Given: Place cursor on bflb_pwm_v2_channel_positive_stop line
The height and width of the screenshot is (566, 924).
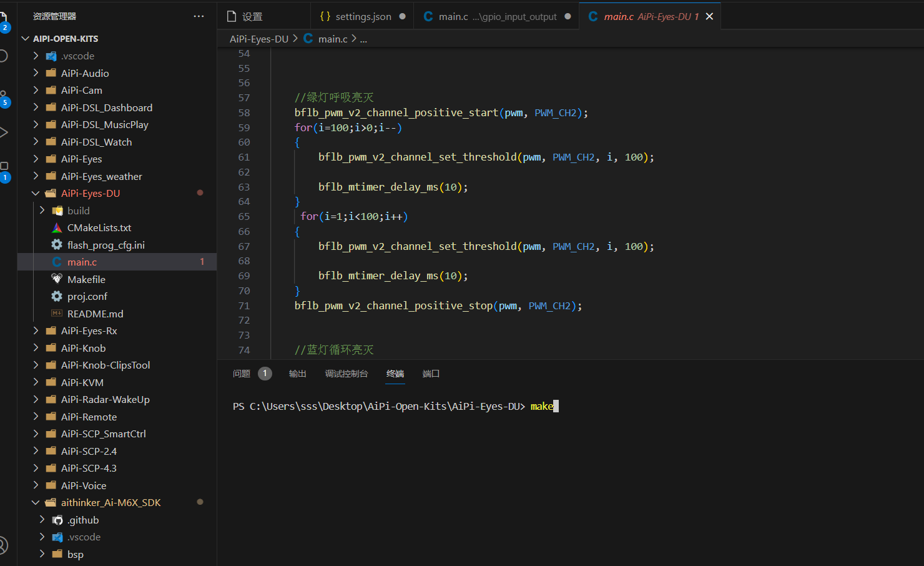Looking at the screenshot, I should tap(438, 305).
